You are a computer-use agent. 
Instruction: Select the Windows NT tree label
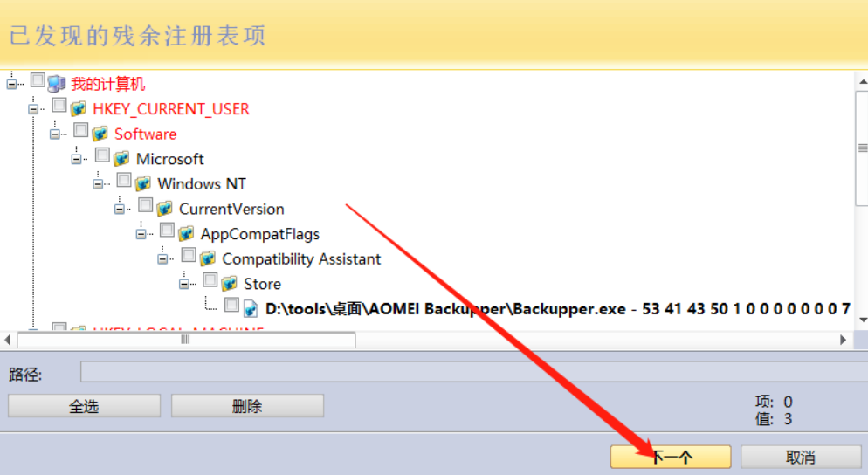coord(202,183)
